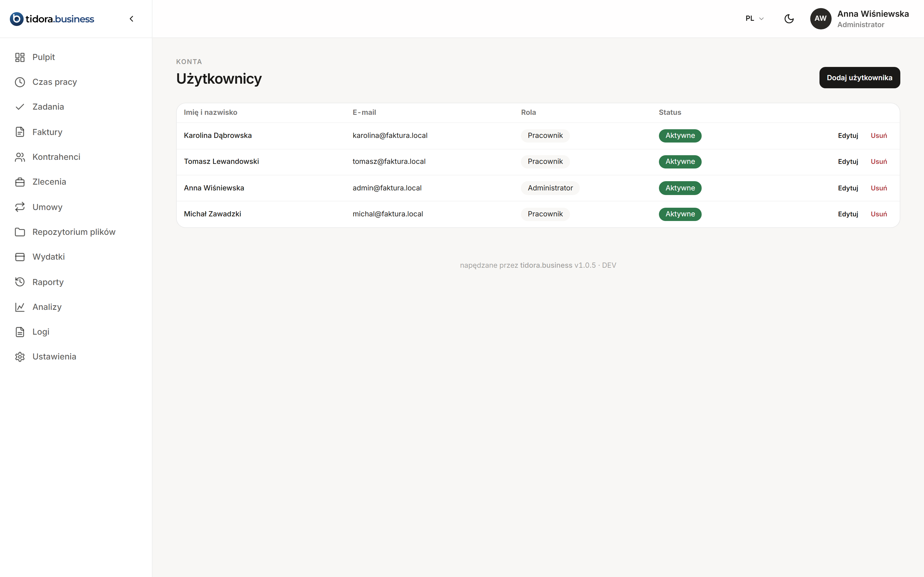924x577 pixels.
Task: Open the Repozytorium plików folder icon
Action: click(x=20, y=232)
